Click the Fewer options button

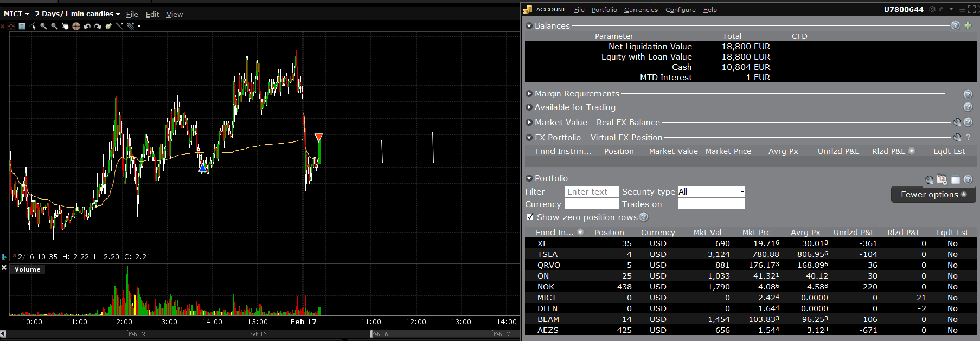pyautogui.click(x=933, y=195)
